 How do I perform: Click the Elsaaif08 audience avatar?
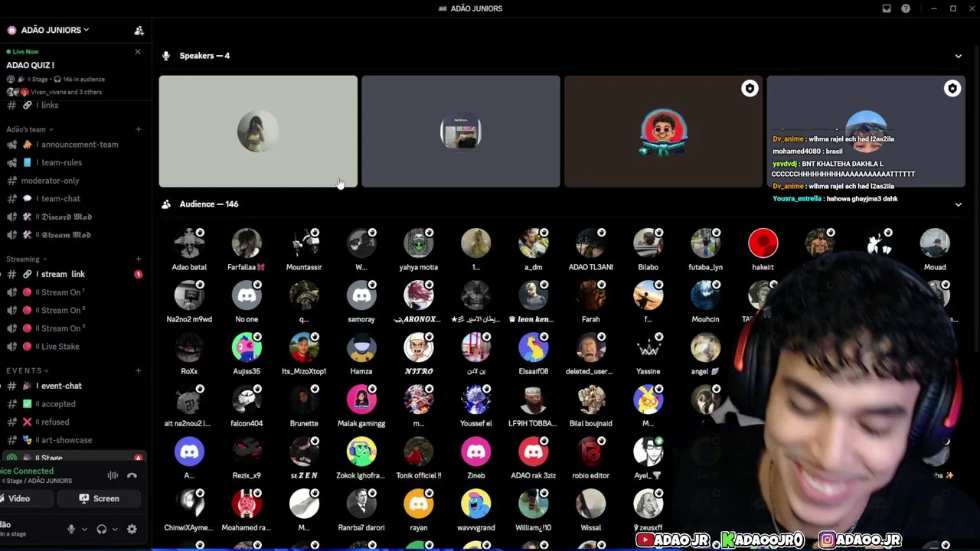pos(534,348)
